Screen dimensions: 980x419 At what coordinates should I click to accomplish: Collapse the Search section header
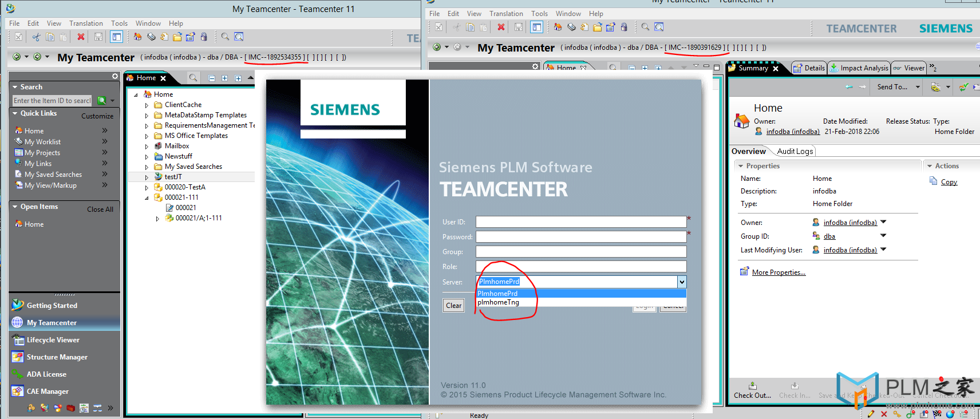click(x=15, y=87)
